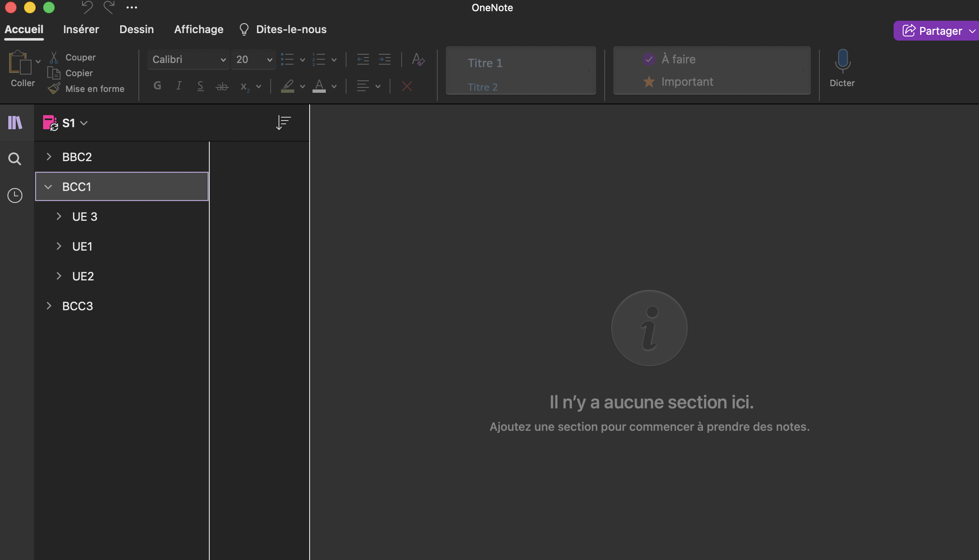Switch to the Affichage tab
Screen dimensions: 979x560
tap(199, 29)
